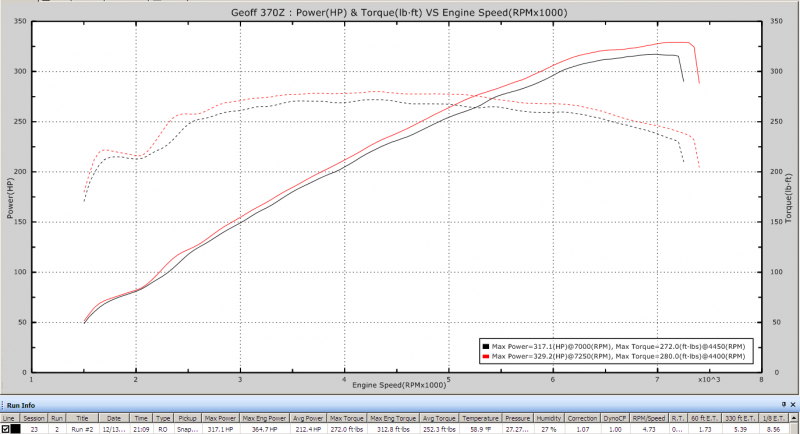Click the R.T. column header

(x=678, y=418)
